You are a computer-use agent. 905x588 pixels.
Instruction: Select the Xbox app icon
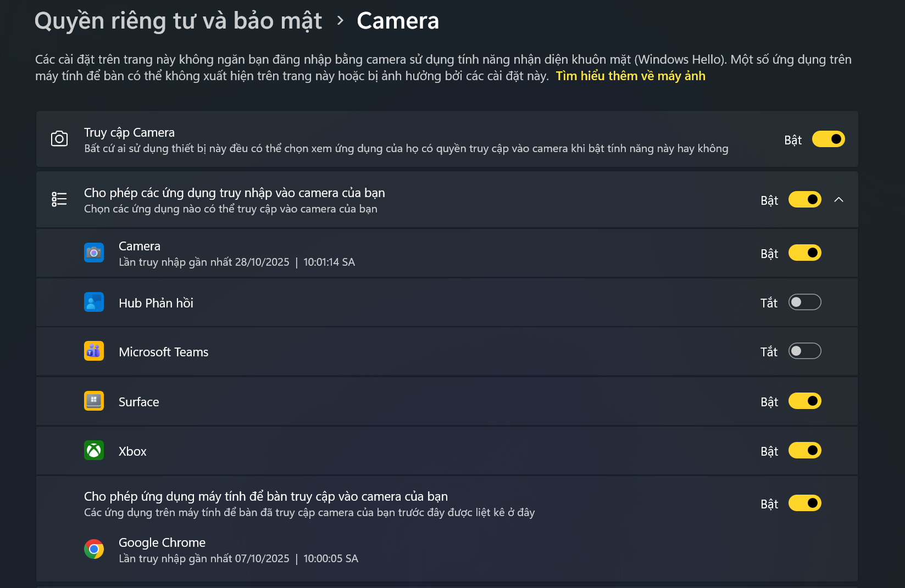pyautogui.click(x=94, y=450)
